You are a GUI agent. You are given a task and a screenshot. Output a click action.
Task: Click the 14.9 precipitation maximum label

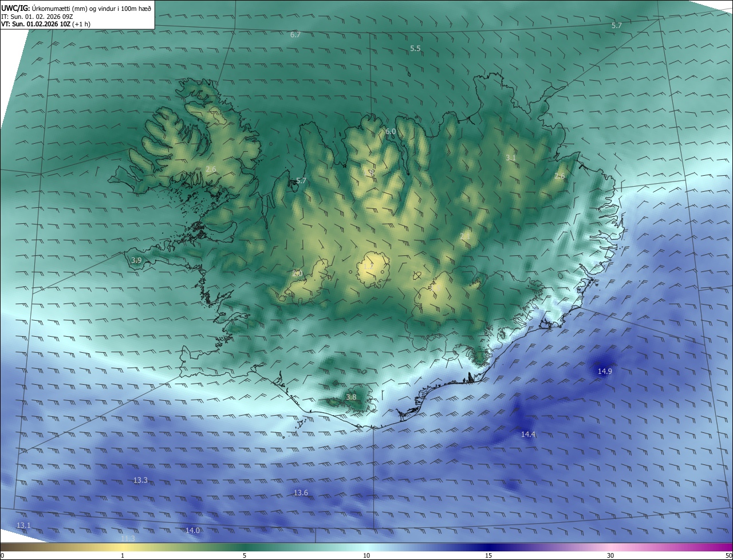click(605, 371)
